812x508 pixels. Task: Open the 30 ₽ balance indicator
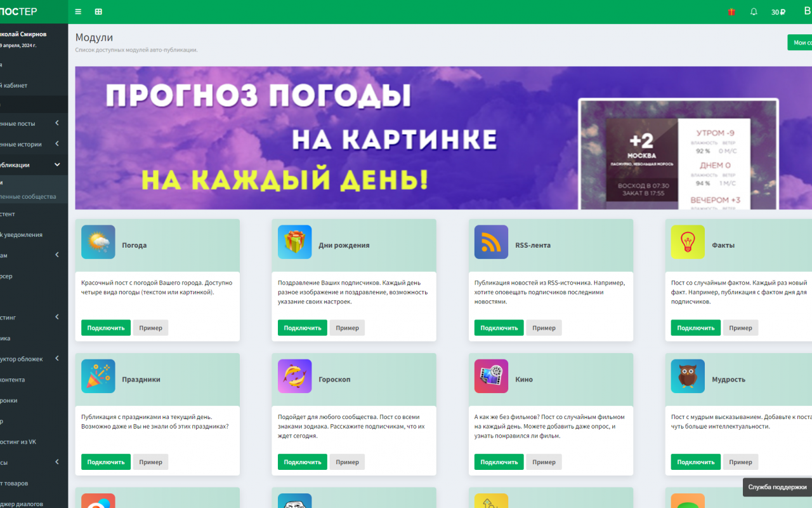click(778, 12)
